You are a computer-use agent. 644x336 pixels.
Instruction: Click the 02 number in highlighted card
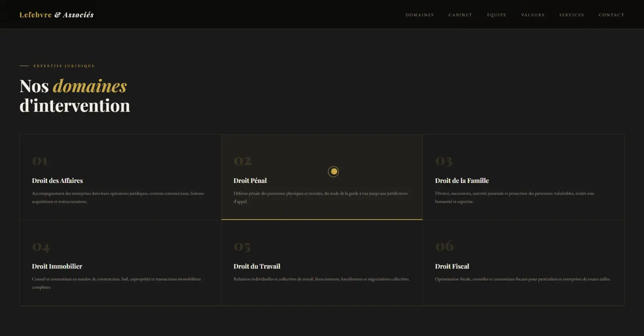(242, 161)
